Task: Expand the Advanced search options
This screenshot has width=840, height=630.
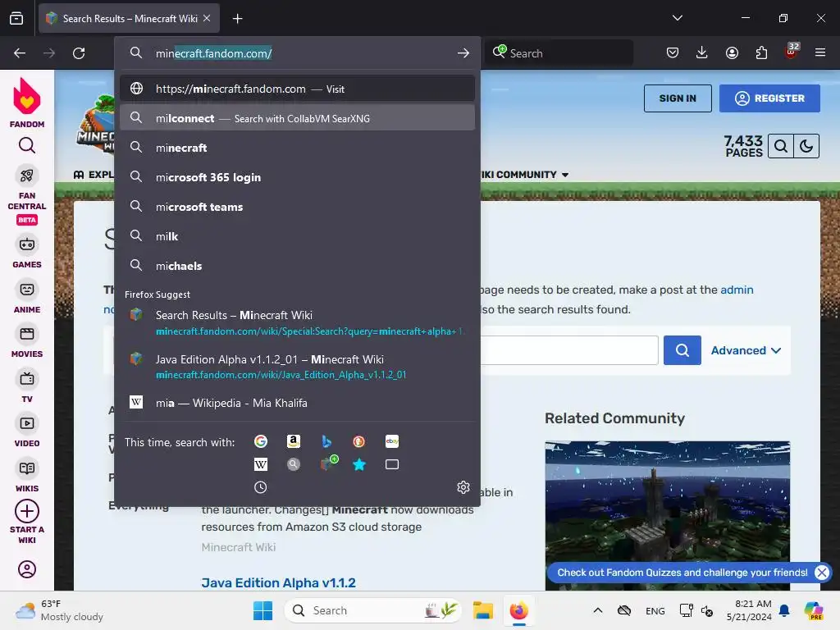Action: [746, 350]
